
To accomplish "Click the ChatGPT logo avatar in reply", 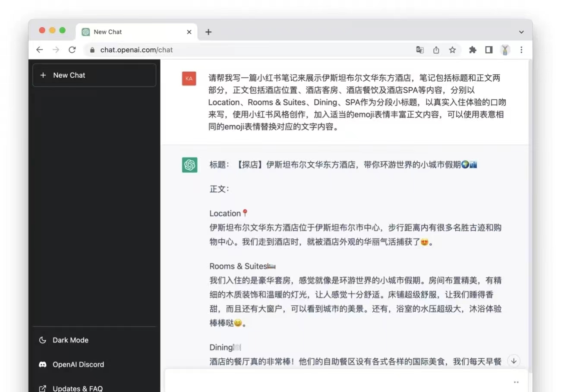I will tap(189, 165).
